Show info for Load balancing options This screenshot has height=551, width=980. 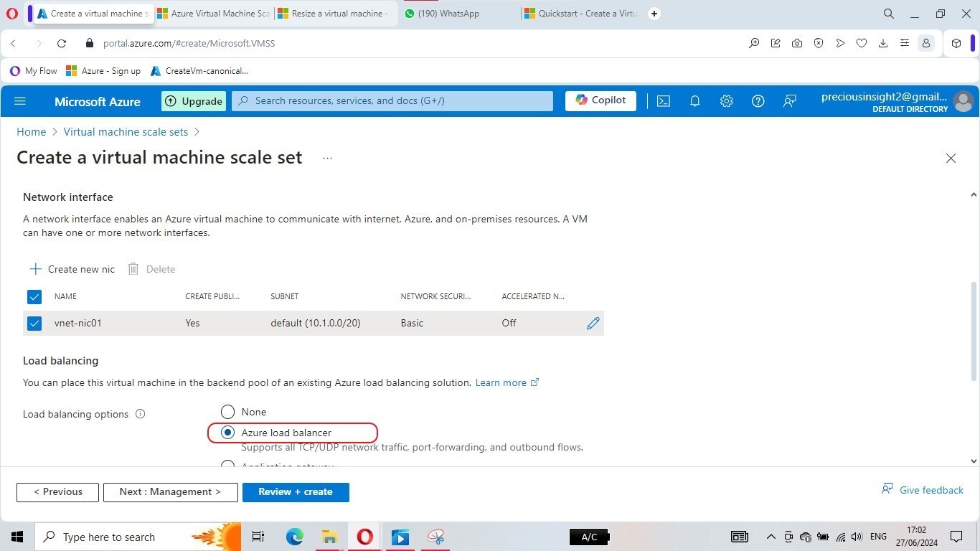pos(141,414)
